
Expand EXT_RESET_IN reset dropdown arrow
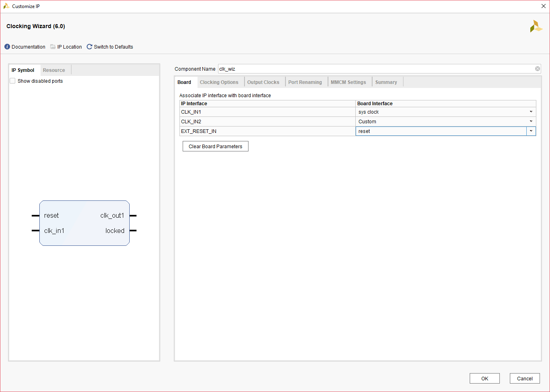point(531,131)
